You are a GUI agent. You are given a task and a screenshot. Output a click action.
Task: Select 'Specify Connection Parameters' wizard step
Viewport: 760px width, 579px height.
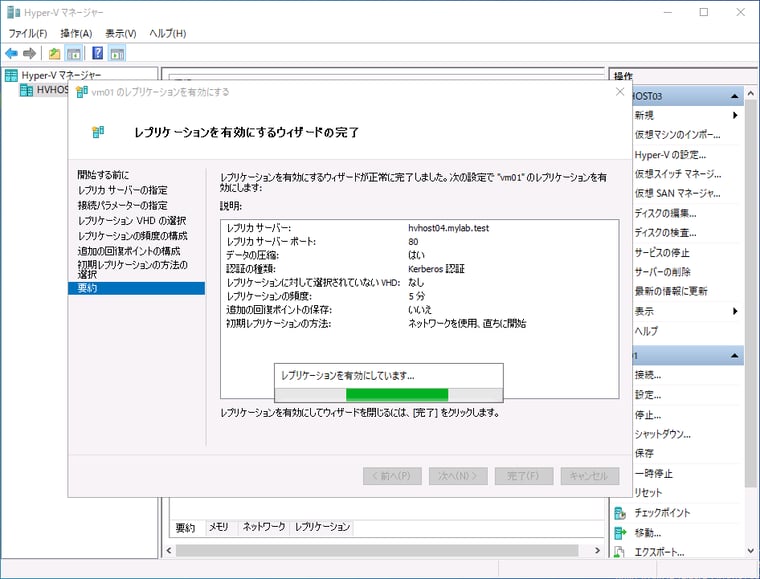click(x=122, y=205)
